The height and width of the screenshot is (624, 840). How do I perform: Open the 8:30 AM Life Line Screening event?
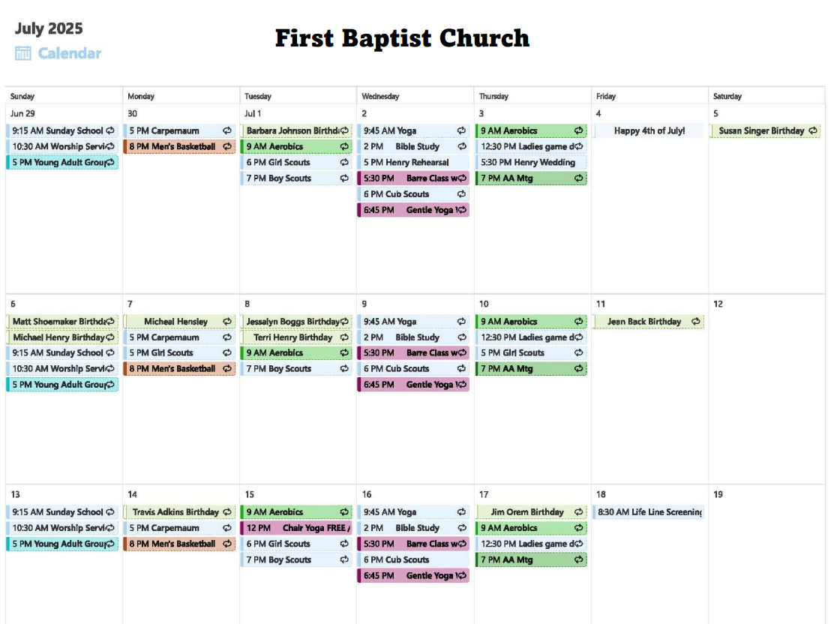pos(649,512)
